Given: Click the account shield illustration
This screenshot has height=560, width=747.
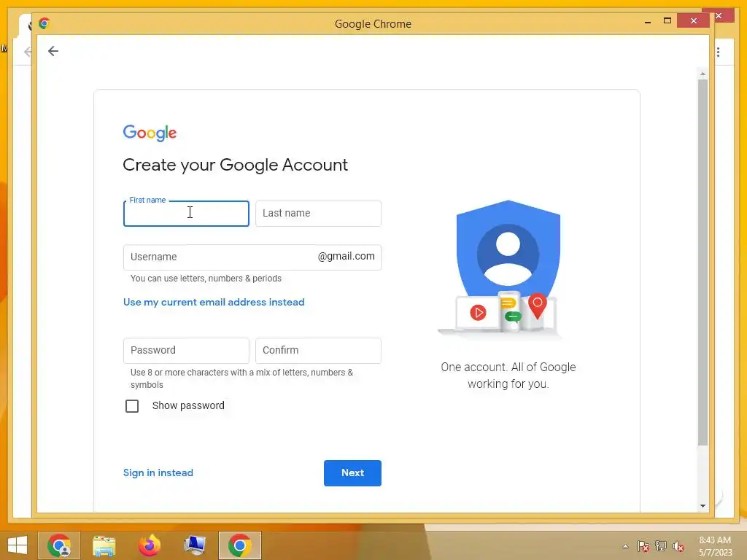Looking at the screenshot, I should [508, 268].
